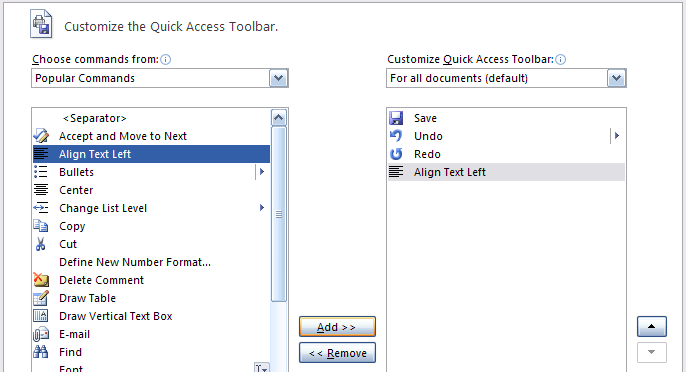Choose the Center alignment icon

coord(41,190)
